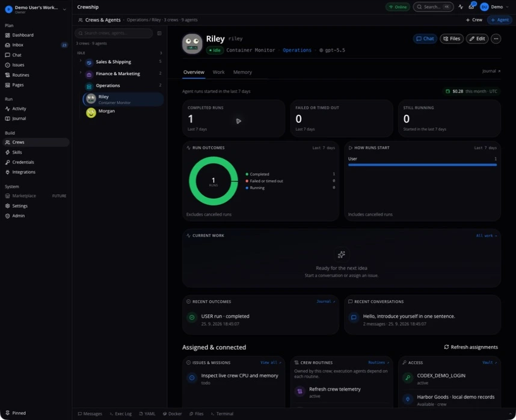Expand the Sales & Shipping crew
Screen dimensions: 516x420
point(81,61)
